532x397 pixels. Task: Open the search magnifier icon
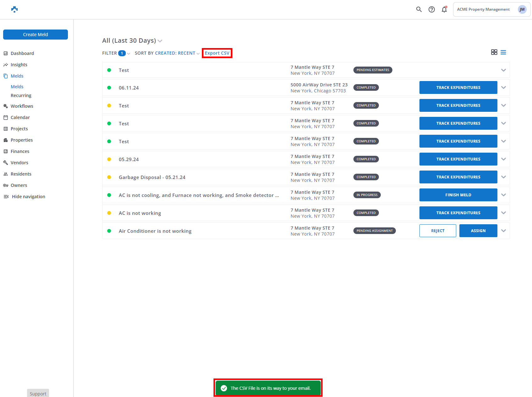[419, 9]
